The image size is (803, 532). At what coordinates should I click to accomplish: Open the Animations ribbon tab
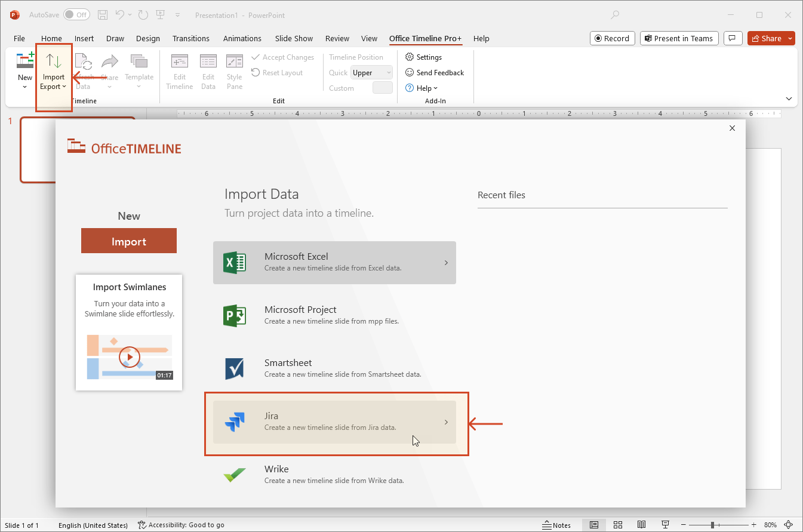(x=242, y=38)
